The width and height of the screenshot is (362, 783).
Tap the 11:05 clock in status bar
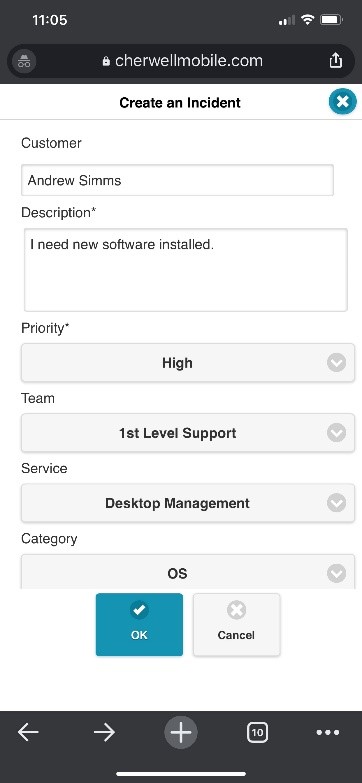point(49,20)
